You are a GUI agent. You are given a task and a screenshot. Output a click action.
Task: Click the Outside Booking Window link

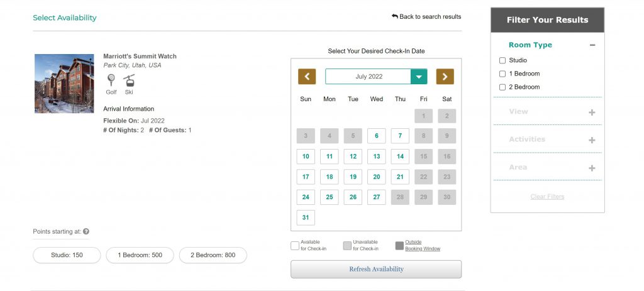tap(422, 245)
